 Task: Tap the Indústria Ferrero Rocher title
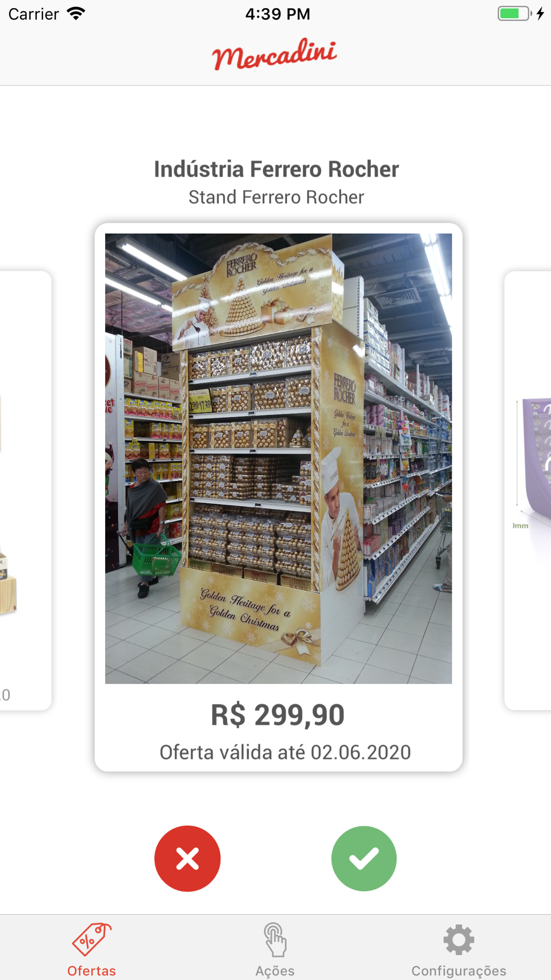(276, 169)
